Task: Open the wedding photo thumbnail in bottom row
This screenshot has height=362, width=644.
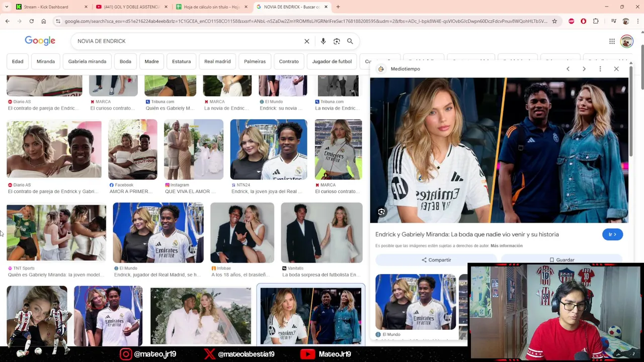Action: 201,316
